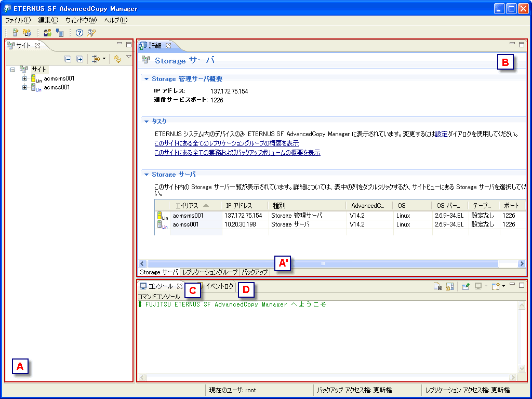Click left arrow of 詳細 horizontal scrollbar

(x=142, y=263)
